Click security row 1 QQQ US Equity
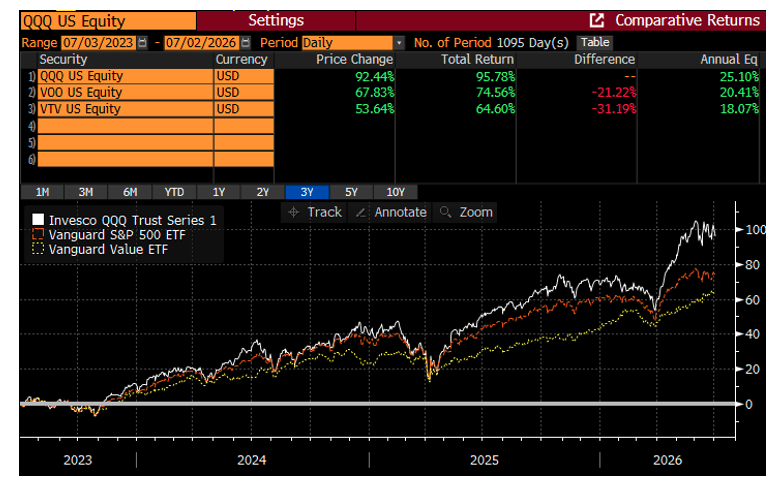Viewport: 784px width, 490px height. pos(125,76)
